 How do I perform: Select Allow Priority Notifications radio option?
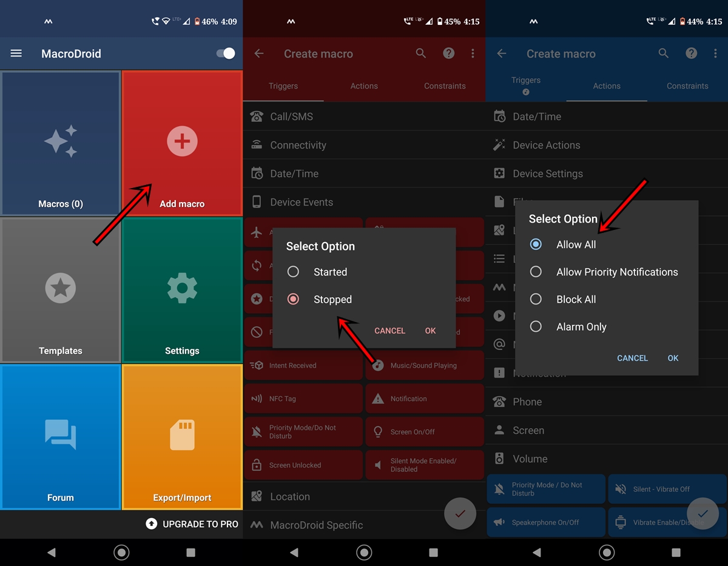pos(536,272)
